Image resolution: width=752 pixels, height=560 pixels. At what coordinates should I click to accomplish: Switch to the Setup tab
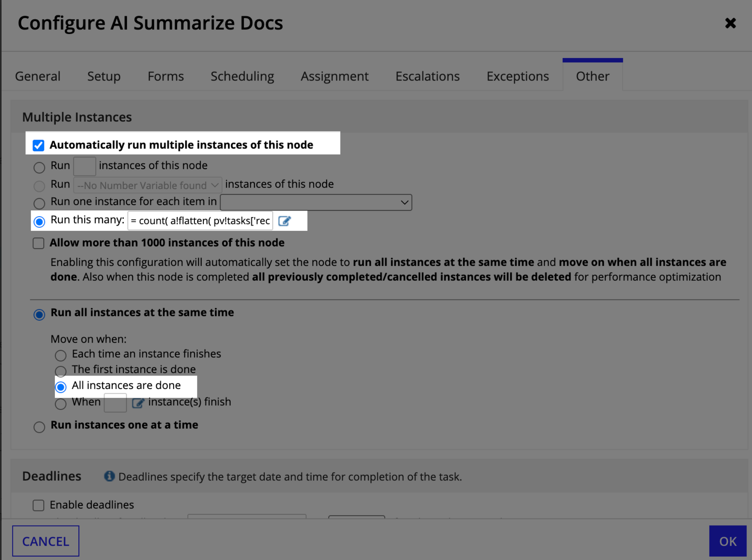pos(104,76)
